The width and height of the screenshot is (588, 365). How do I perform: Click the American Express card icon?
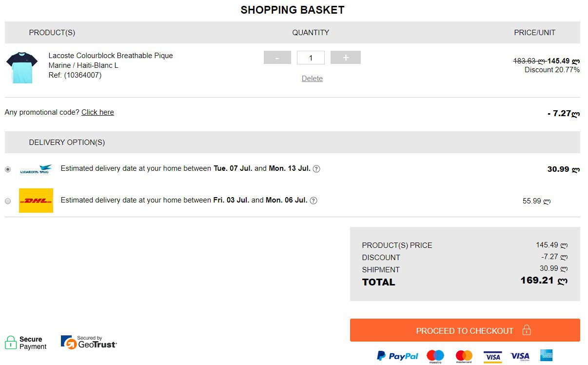[546, 356]
